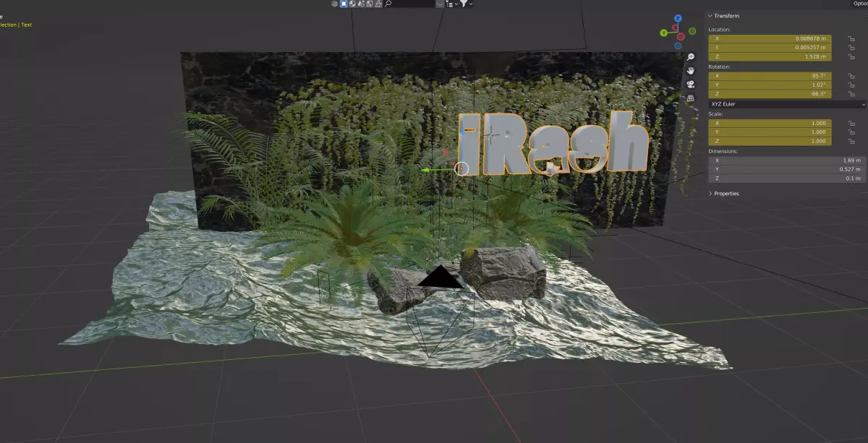Click the unlabeled green circle on navigation gizmo
This screenshot has width=868, height=443.
692,31
